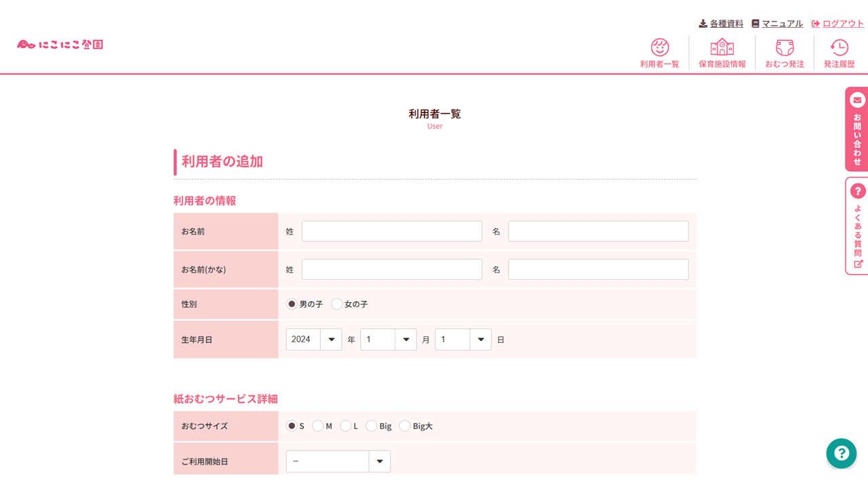View order history via 発注履歴 clock icon
This screenshot has height=488, width=868.
pos(839,47)
